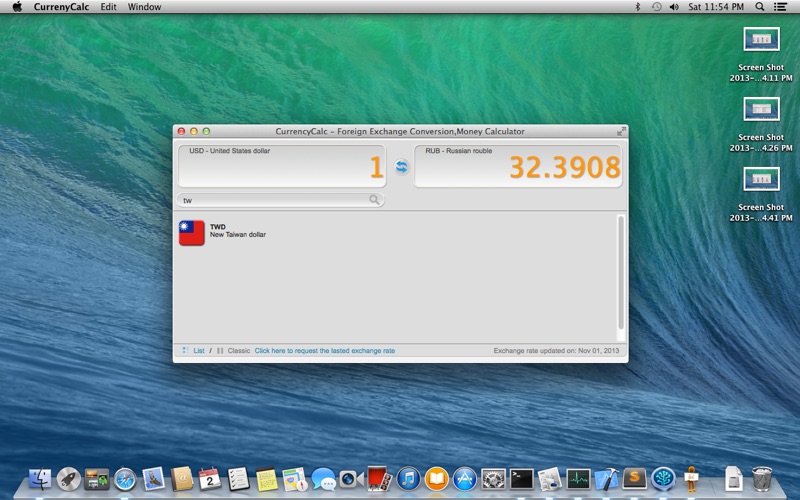Open the CurrenyCalc application menu
Viewport: 800px width, 500px height.
[61, 7]
